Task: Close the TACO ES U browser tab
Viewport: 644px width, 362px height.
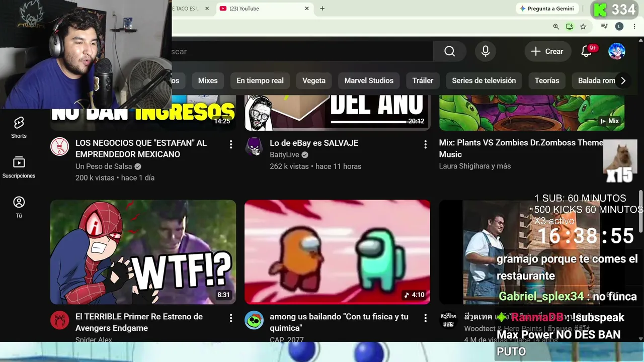Action: point(207,9)
